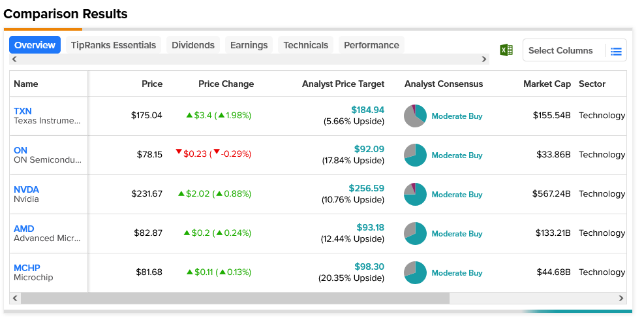The image size is (644, 324).
Task: Click the table scrollbar right arrow
Action: pyautogui.click(x=621, y=299)
